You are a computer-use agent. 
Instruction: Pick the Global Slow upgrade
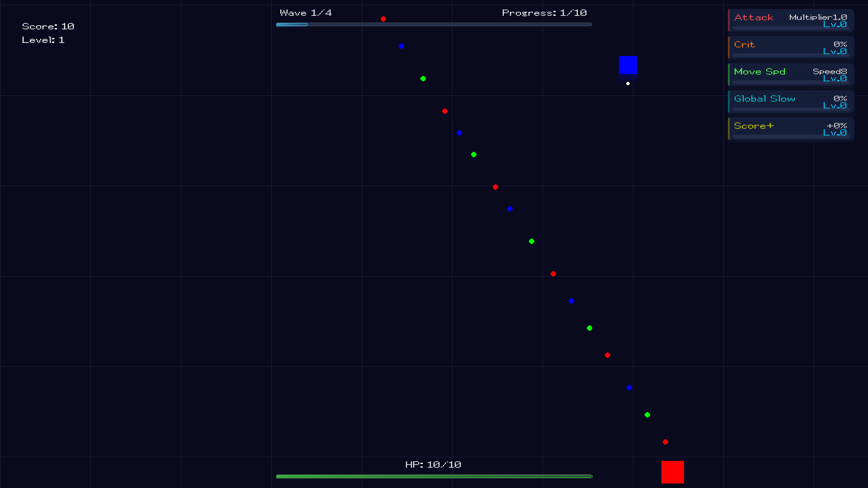[791, 102]
